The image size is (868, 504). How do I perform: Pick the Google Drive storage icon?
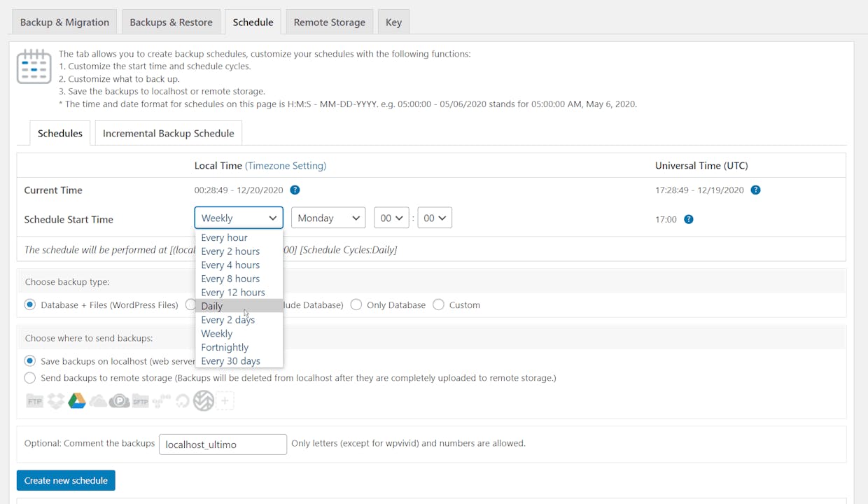pyautogui.click(x=77, y=401)
